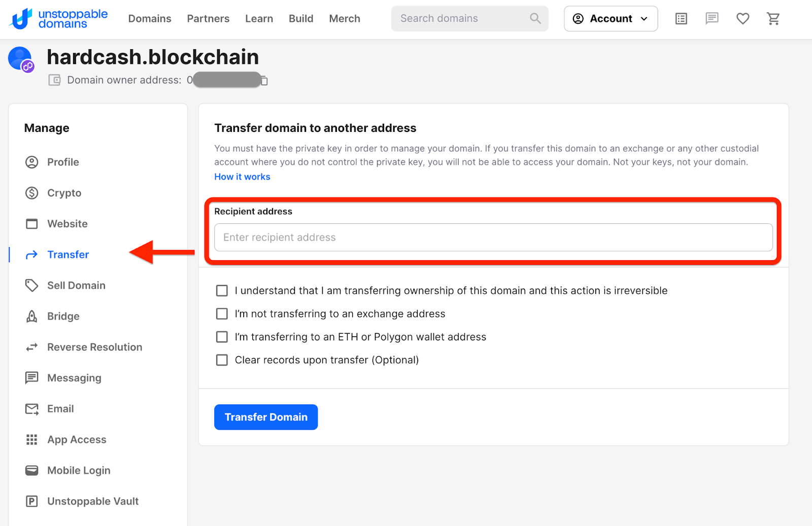Viewport: 812px width, 526px height.
Task: Open the chat messages icon in header
Action: click(x=712, y=19)
